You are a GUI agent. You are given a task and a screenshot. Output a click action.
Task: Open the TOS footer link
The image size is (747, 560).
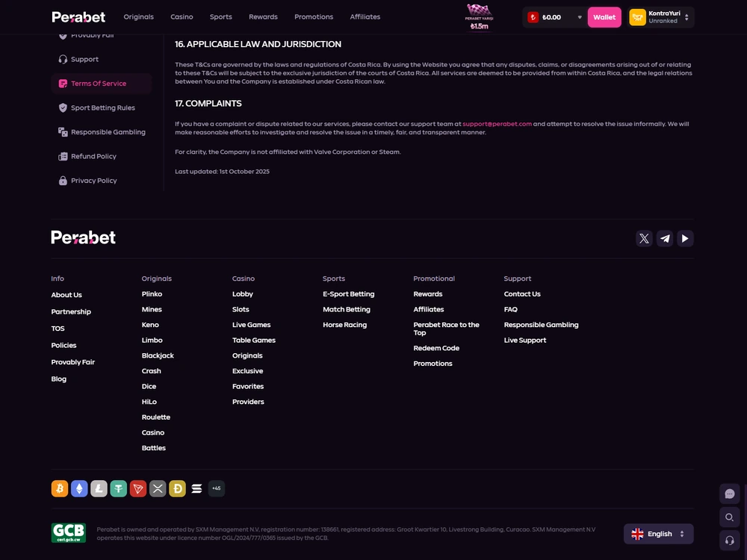click(x=58, y=329)
